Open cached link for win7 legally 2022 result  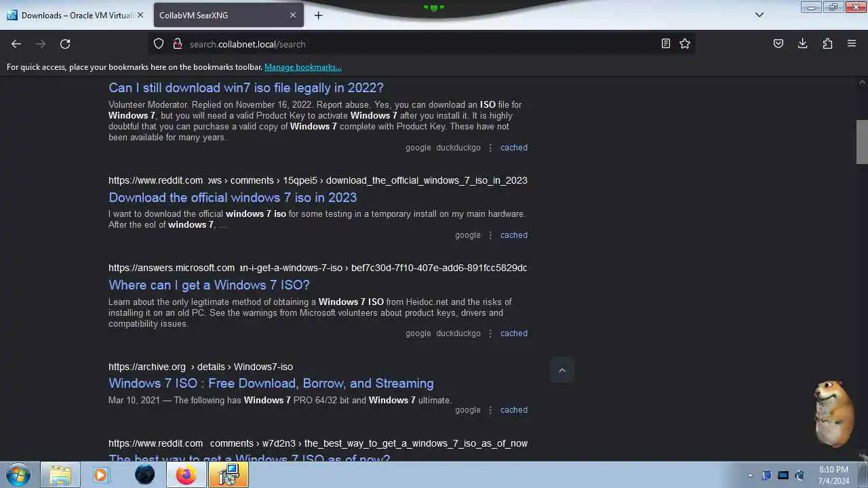(x=514, y=148)
